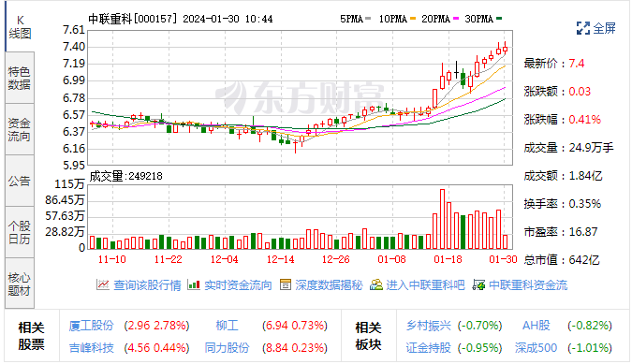Click the 市盈率 value 16.87

(x=583, y=232)
